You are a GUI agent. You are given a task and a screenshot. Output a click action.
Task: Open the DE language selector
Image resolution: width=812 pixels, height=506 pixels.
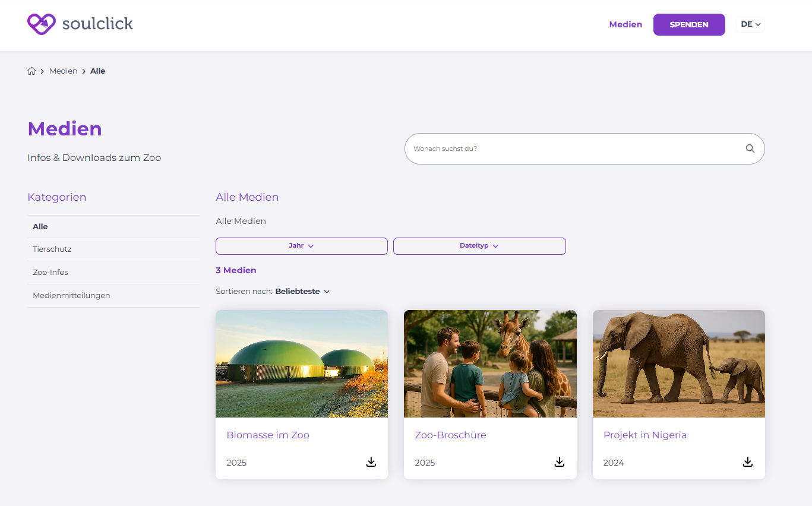click(751, 24)
